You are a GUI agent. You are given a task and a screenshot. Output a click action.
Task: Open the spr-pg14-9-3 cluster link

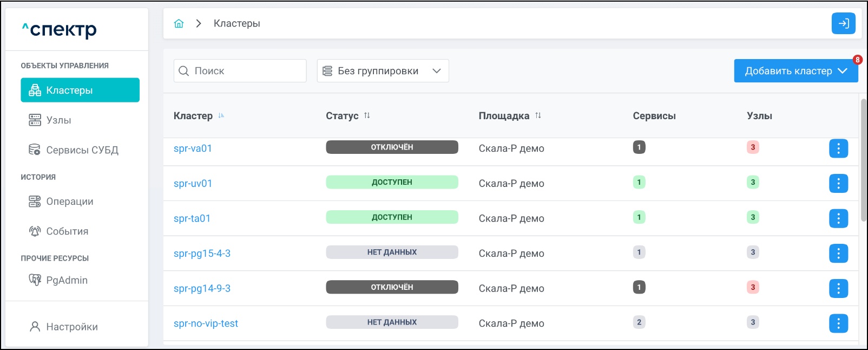[x=202, y=289]
